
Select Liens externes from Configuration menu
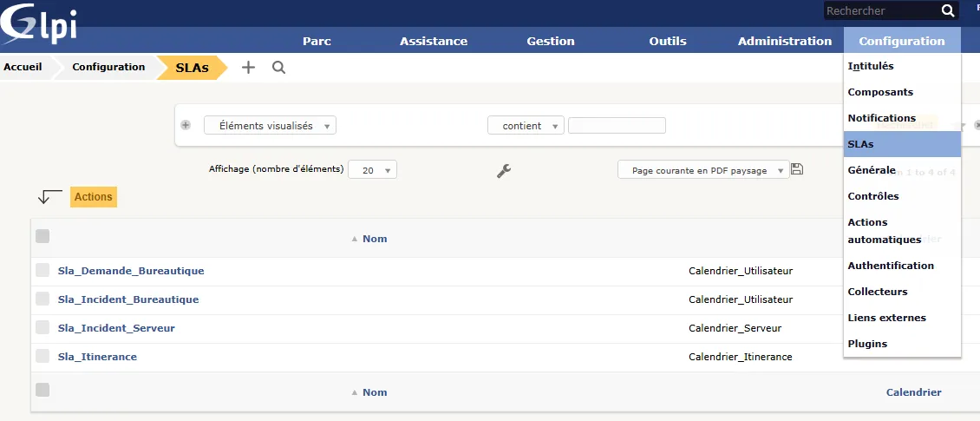point(902,317)
